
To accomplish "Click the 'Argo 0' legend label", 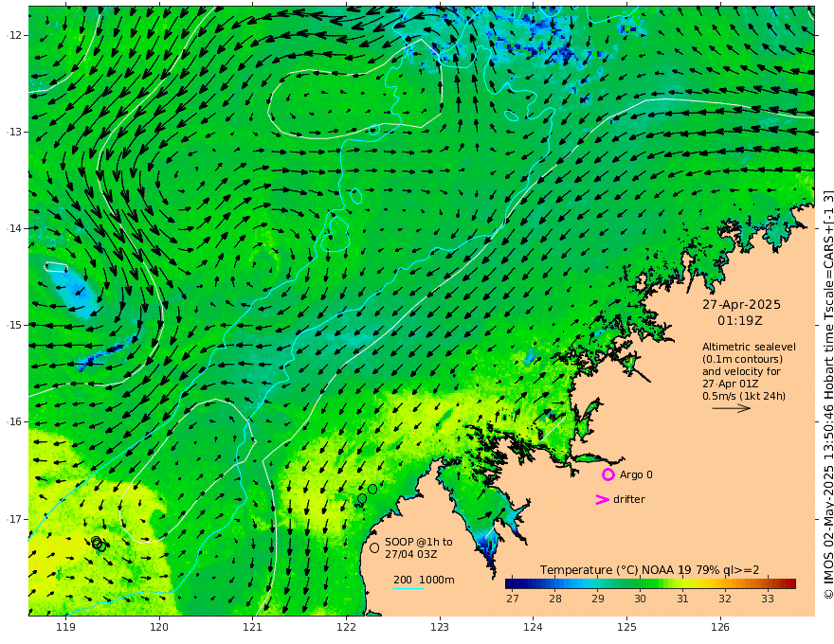I will pos(636,474).
